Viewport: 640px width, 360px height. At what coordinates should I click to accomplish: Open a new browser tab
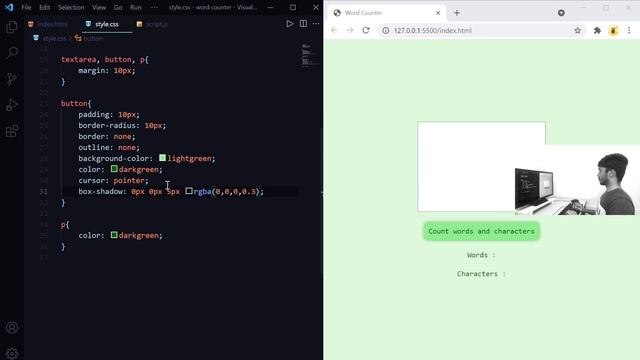coord(457,13)
